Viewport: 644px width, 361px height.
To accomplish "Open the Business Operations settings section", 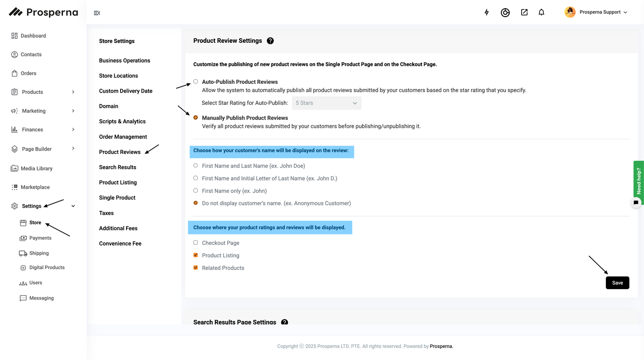I will [x=124, y=60].
